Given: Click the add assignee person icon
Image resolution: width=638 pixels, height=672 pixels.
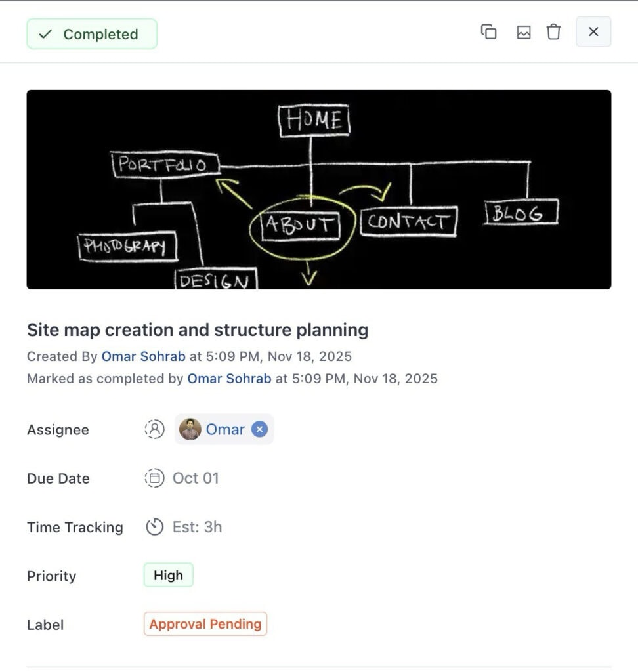Looking at the screenshot, I should click(154, 430).
